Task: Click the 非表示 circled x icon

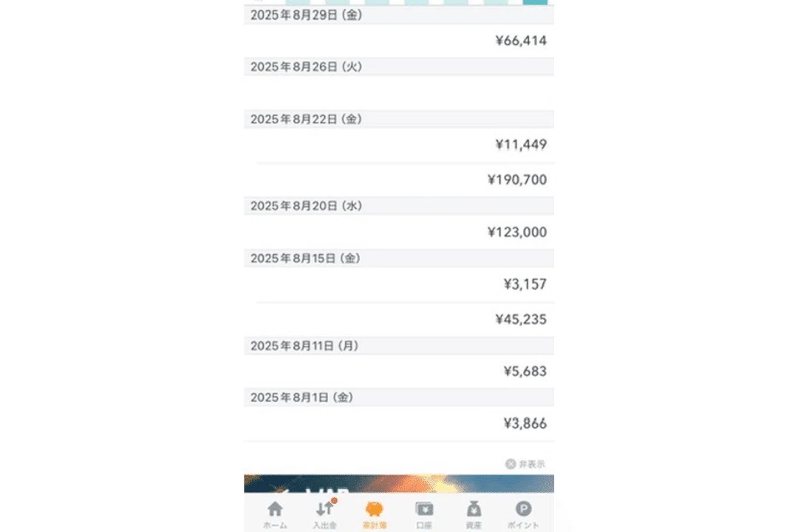Action: coord(511,464)
